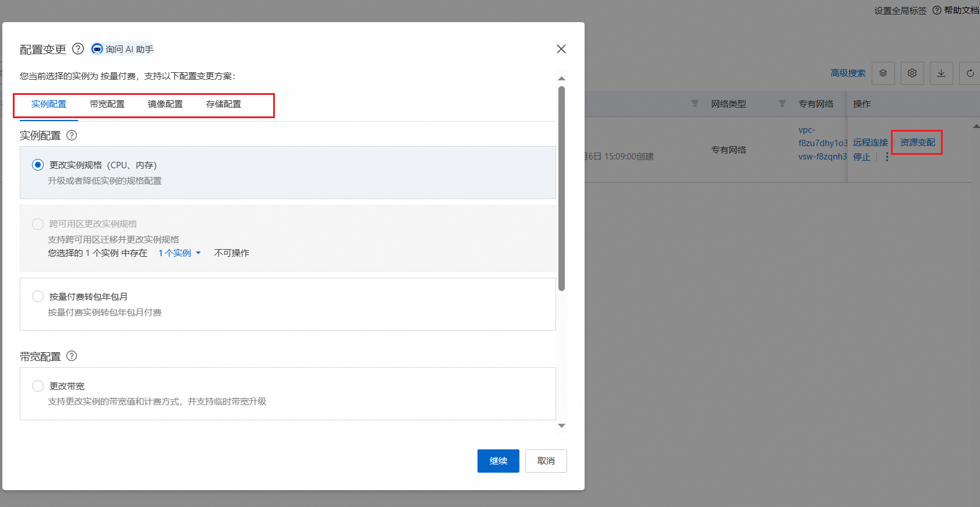This screenshot has height=507, width=980.
Task: Switch to the 实例配置 tab
Action: 49,104
